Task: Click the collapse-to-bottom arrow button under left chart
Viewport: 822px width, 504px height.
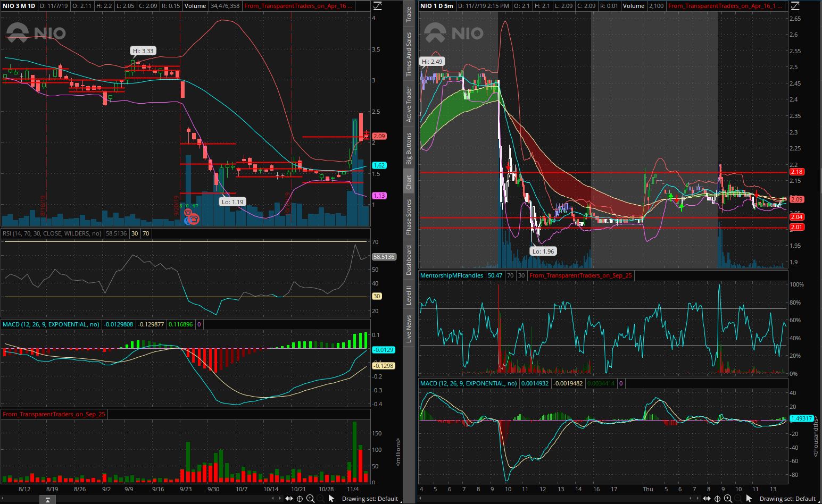Action: (x=47, y=499)
